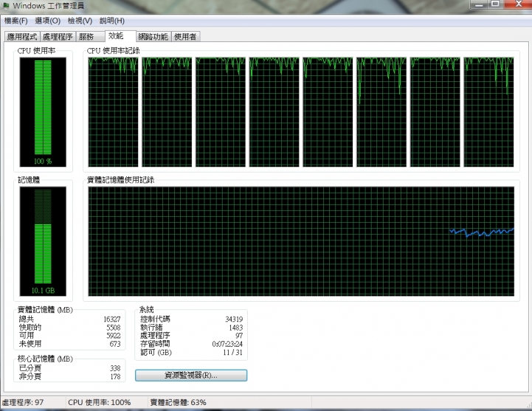532x411 pixels.
Task: Click the physical memory usage history graph
Action: 301,241
